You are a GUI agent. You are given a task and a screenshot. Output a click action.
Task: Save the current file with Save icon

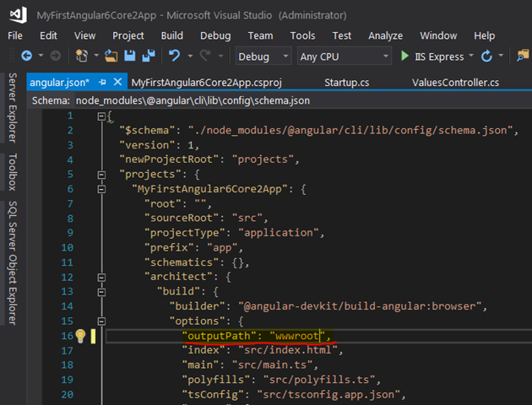(130, 57)
